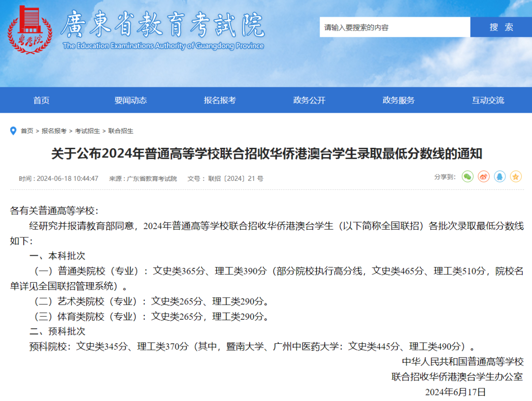Follow the 考试招生 breadcrumb link
The height and width of the screenshot is (401, 532).
tap(87, 131)
